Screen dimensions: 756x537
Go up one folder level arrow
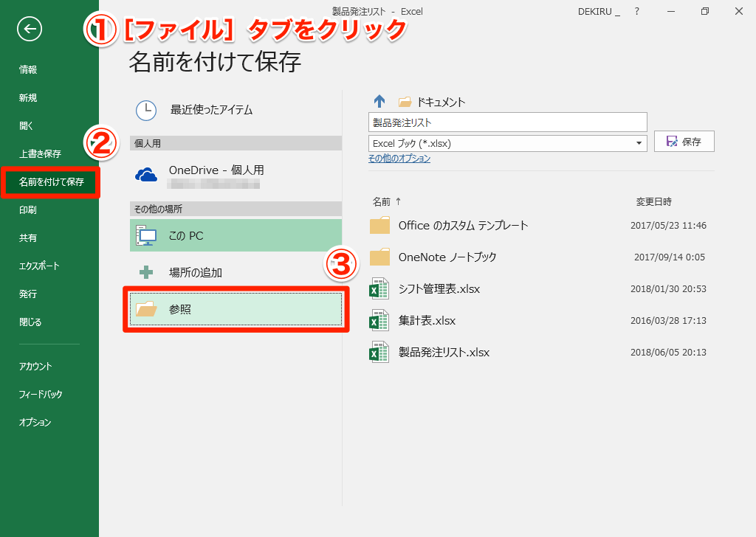tap(379, 101)
